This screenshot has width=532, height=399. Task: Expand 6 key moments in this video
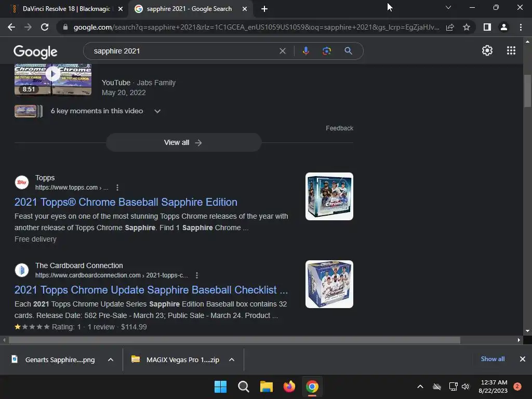(157, 111)
